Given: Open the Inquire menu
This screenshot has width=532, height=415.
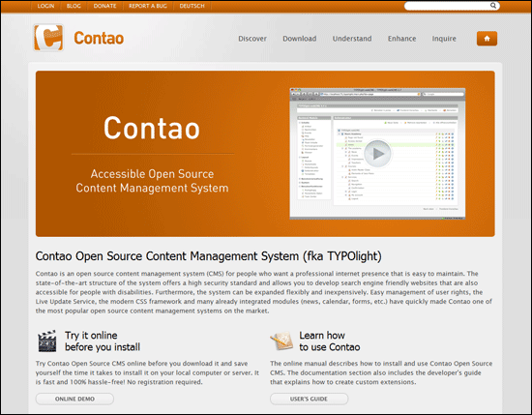Looking at the screenshot, I should (444, 39).
